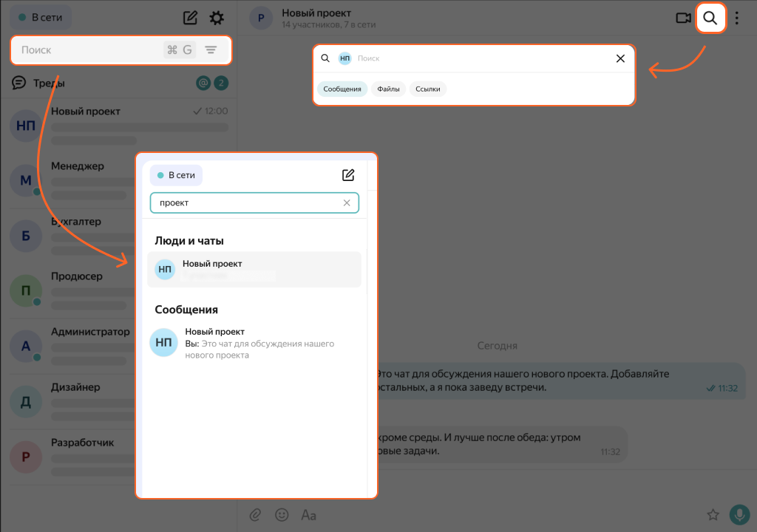Click the Поиск field in the sidebar
The image size is (757, 532).
89,50
